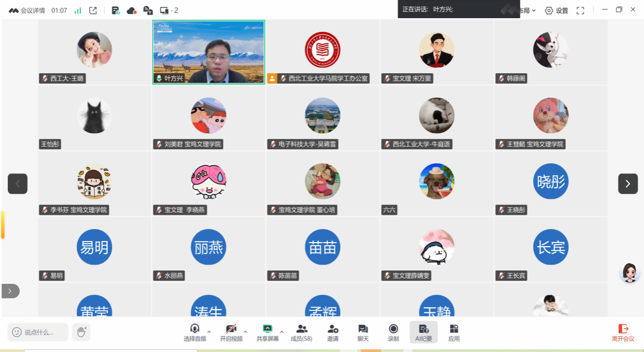Click the 邀请 invite icon

[333, 333]
